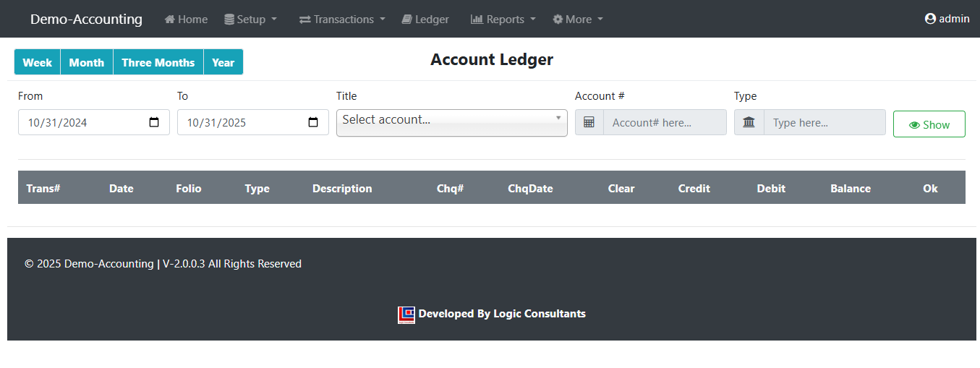
Task: Click the admin user profile icon
Action: pos(930,19)
